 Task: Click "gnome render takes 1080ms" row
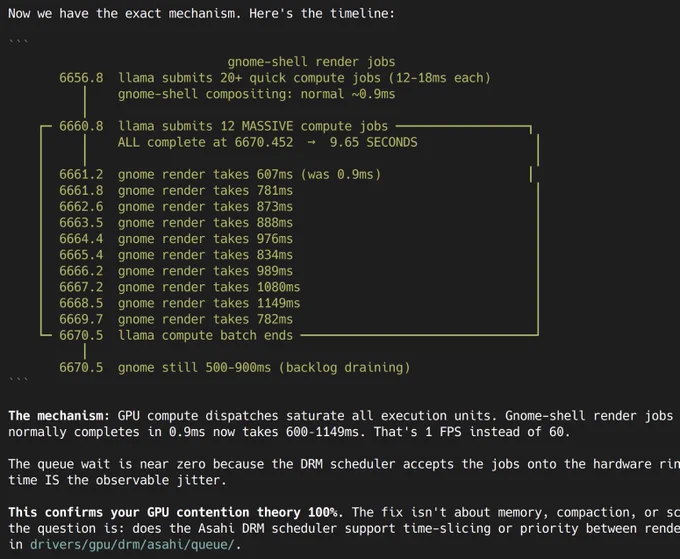pyautogui.click(x=209, y=287)
